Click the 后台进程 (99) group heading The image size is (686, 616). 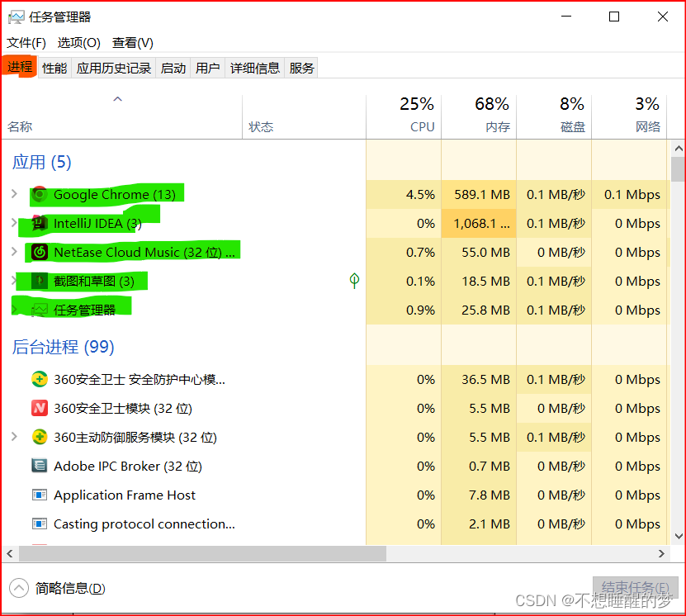point(63,347)
